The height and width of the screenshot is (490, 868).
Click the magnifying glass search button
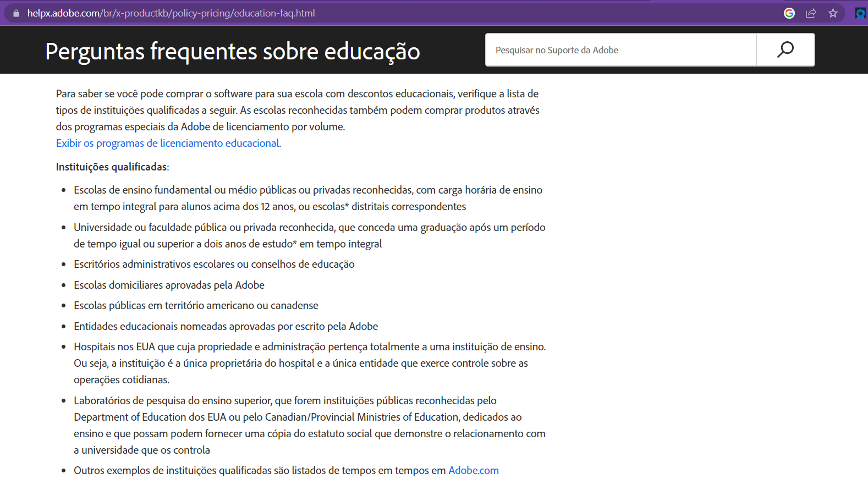tap(785, 50)
